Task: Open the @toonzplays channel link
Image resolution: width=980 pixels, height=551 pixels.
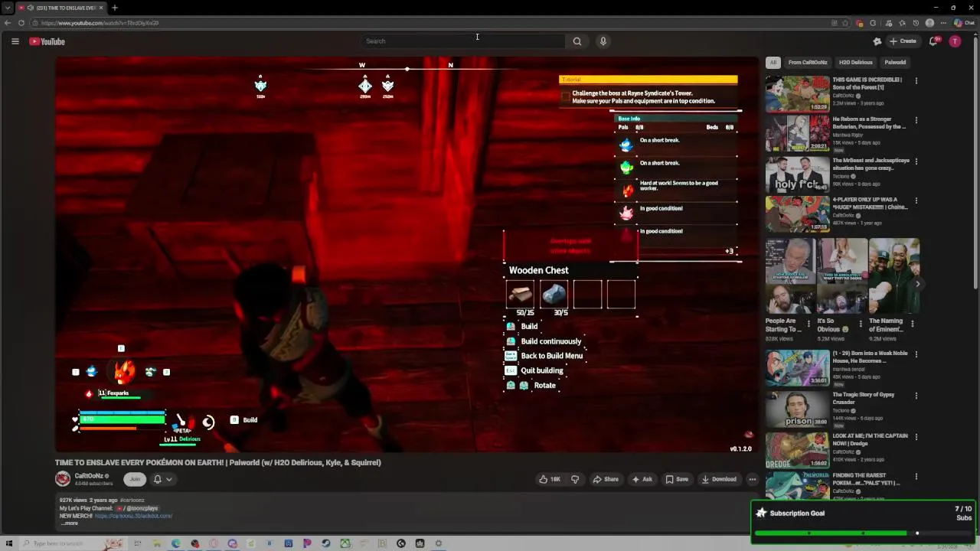Action: pyautogui.click(x=138, y=508)
